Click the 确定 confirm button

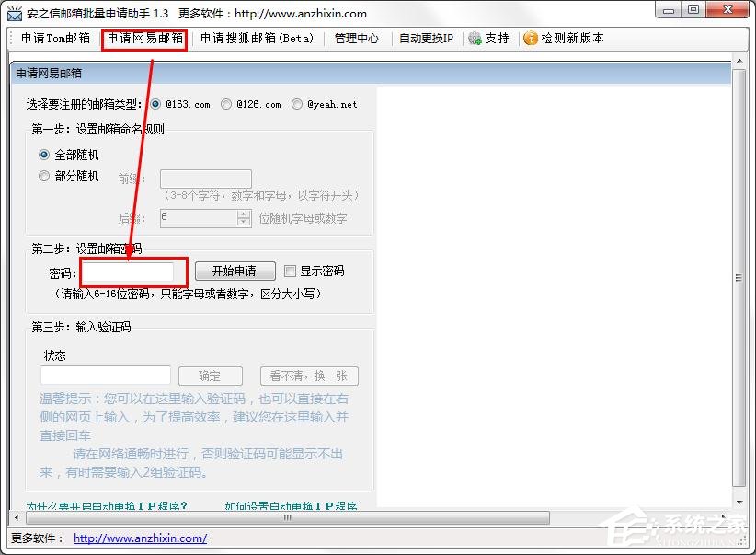point(211,376)
